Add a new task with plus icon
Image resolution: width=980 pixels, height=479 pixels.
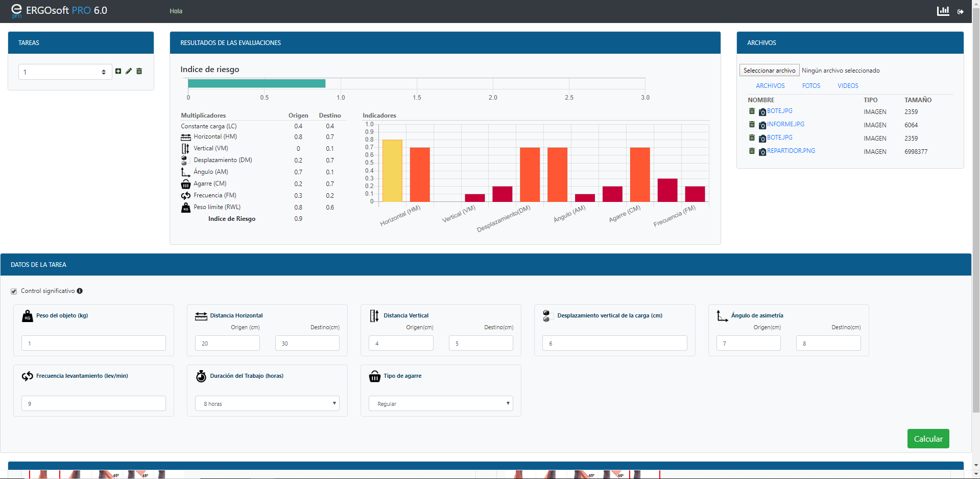click(118, 71)
